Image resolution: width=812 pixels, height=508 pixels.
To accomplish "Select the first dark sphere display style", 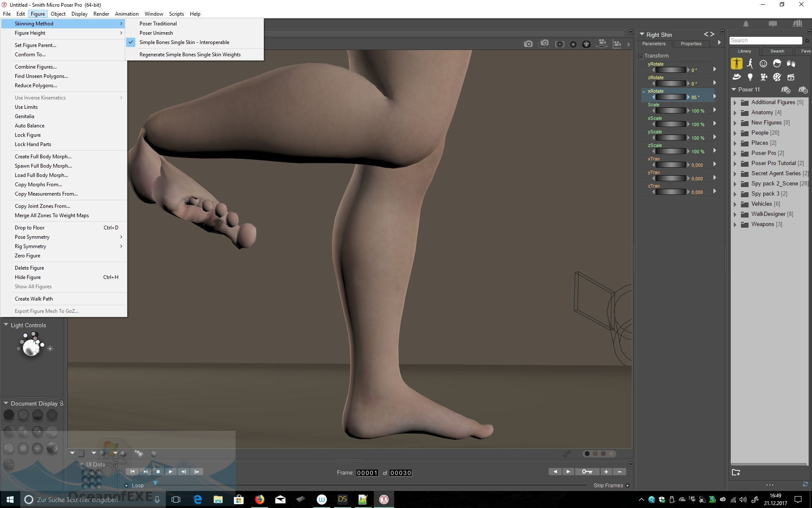I will coord(9,415).
